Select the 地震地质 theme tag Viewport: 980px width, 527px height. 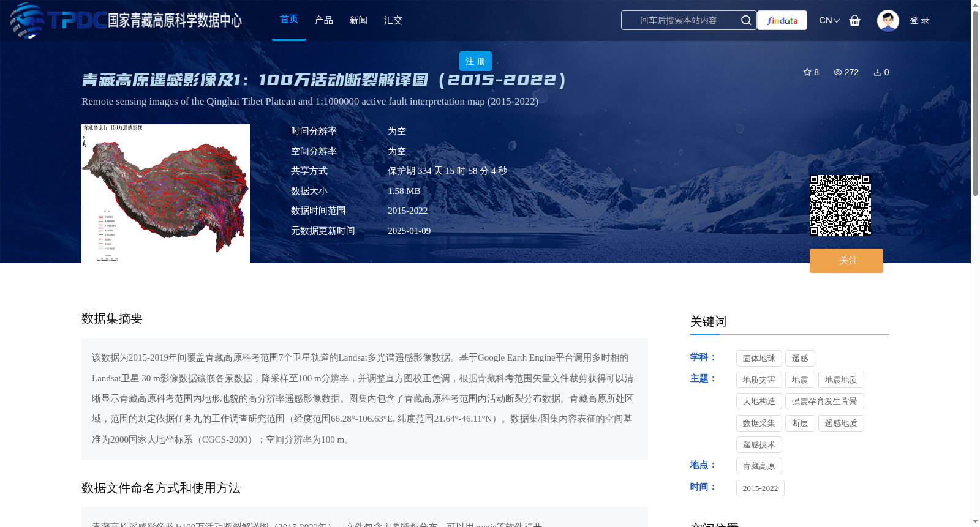click(x=841, y=380)
